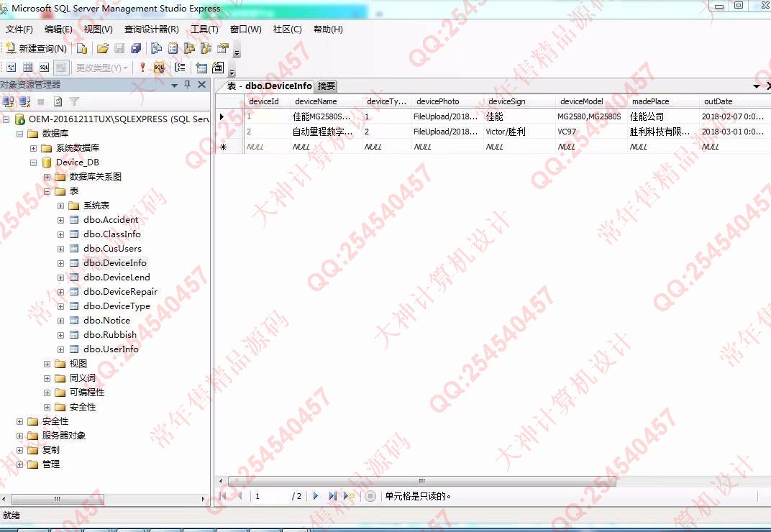This screenshot has height=532, width=771.
Task: Click the Verify SQL Syntax icon
Action: [159, 68]
